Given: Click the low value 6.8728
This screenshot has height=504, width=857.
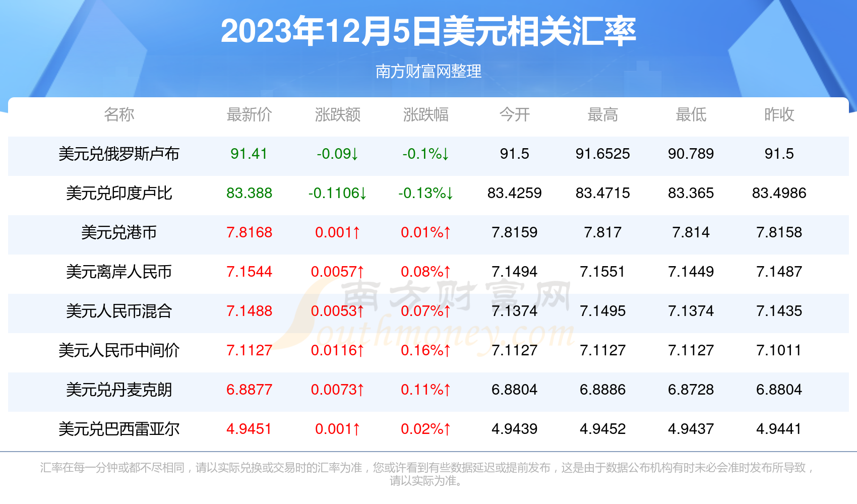Looking at the screenshot, I should tap(691, 390).
